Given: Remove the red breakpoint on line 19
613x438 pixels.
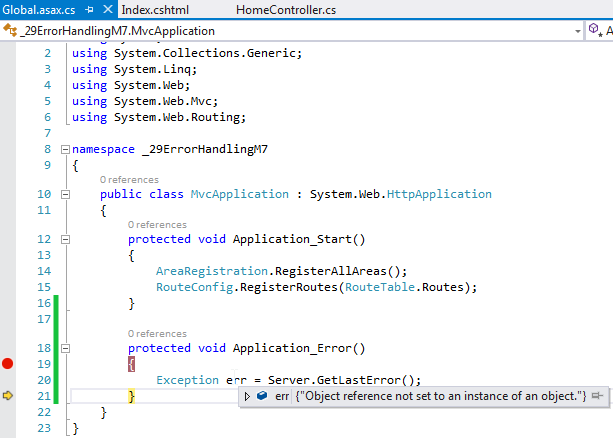Looking at the screenshot, I should [7, 364].
